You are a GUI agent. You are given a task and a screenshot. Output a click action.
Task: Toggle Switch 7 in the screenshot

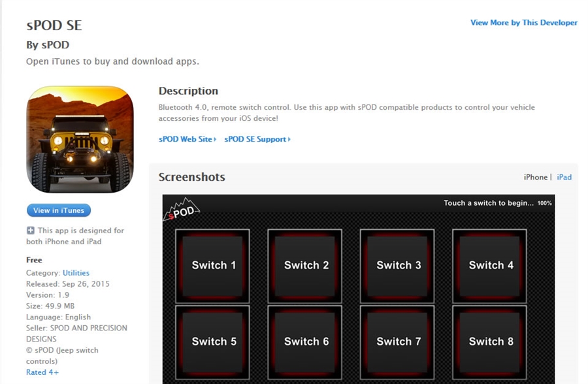tap(397, 342)
